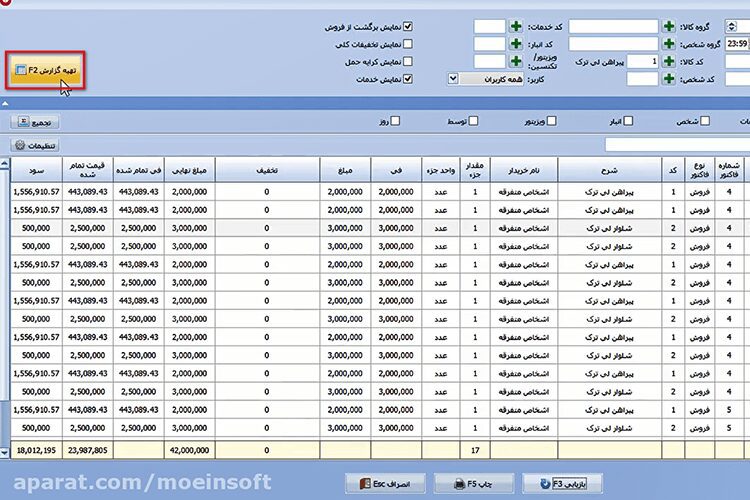Click table scrollbar up arrow
Image resolution: width=750 pixels, height=500 pixels.
pyautogui.click(x=4, y=164)
